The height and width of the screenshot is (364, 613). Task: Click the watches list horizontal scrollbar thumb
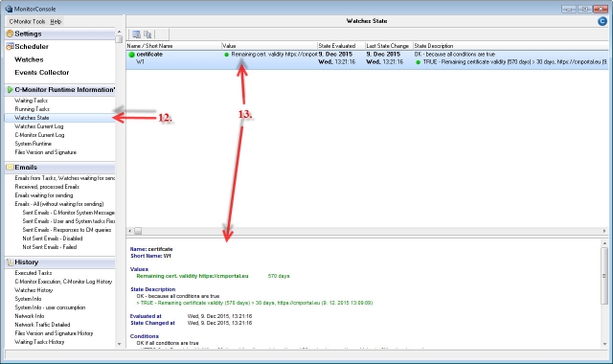138,231
